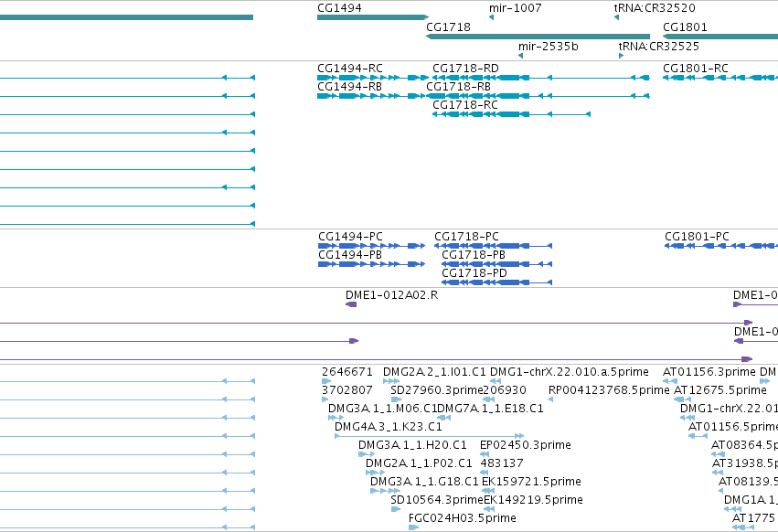This screenshot has width=778, height=532.
Task: Click the CG1494-RB transcript glyph
Action: (x=373, y=96)
